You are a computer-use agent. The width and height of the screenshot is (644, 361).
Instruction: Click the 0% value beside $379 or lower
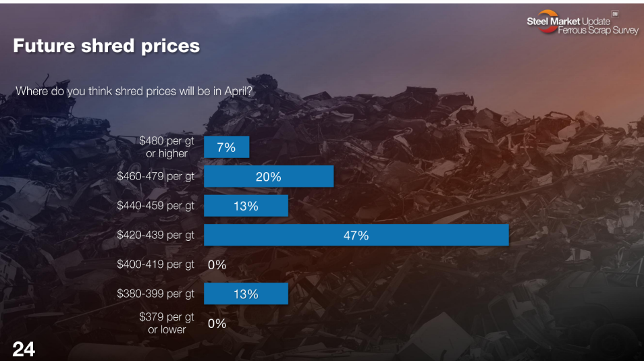click(x=217, y=324)
